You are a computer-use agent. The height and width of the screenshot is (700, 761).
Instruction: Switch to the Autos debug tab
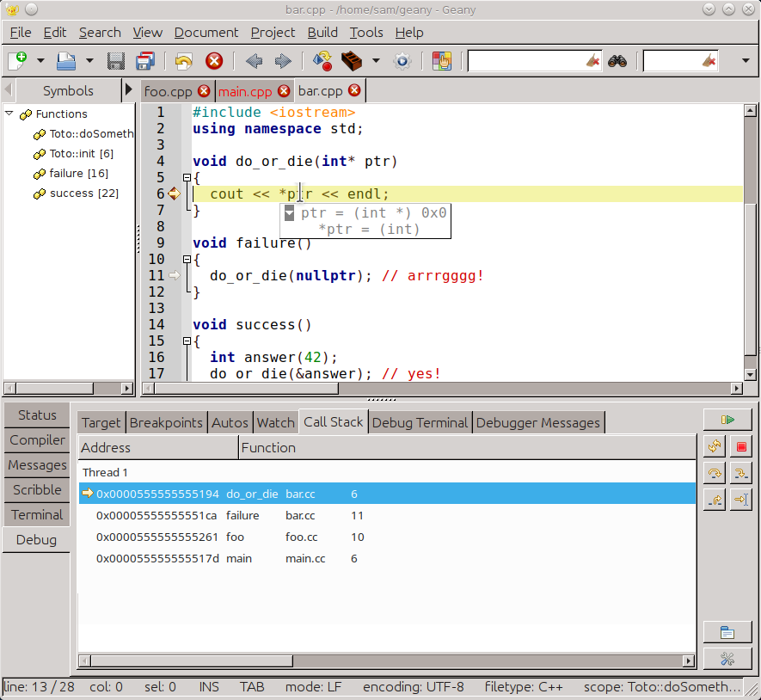(230, 422)
